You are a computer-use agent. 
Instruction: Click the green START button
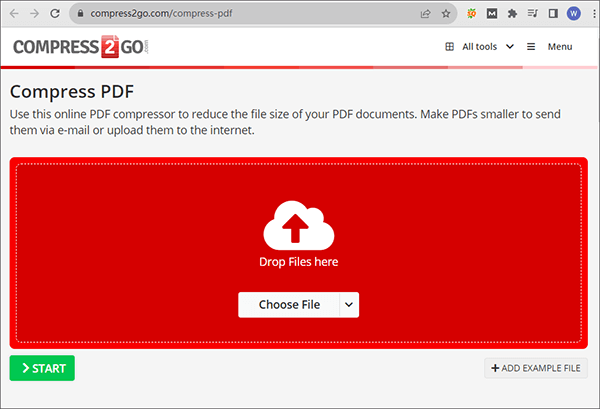point(42,368)
